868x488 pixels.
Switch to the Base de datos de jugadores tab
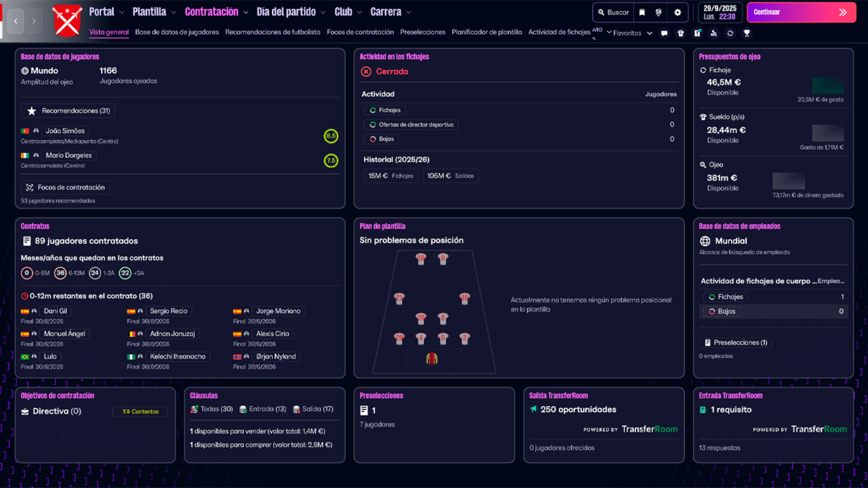pyautogui.click(x=177, y=32)
